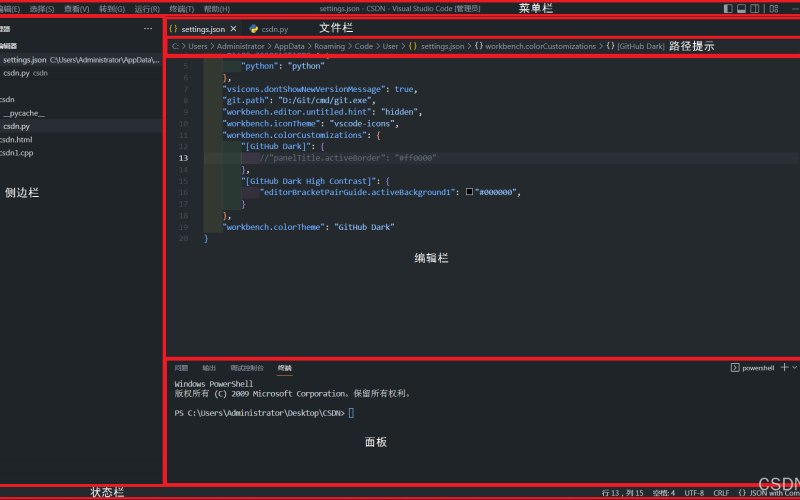Open the terminal launch profile dropdown chevron
This screenshot has width=800, height=500.
(x=794, y=367)
